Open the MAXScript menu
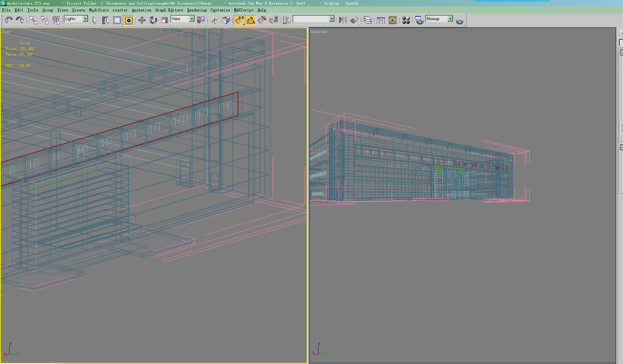 coord(243,10)
